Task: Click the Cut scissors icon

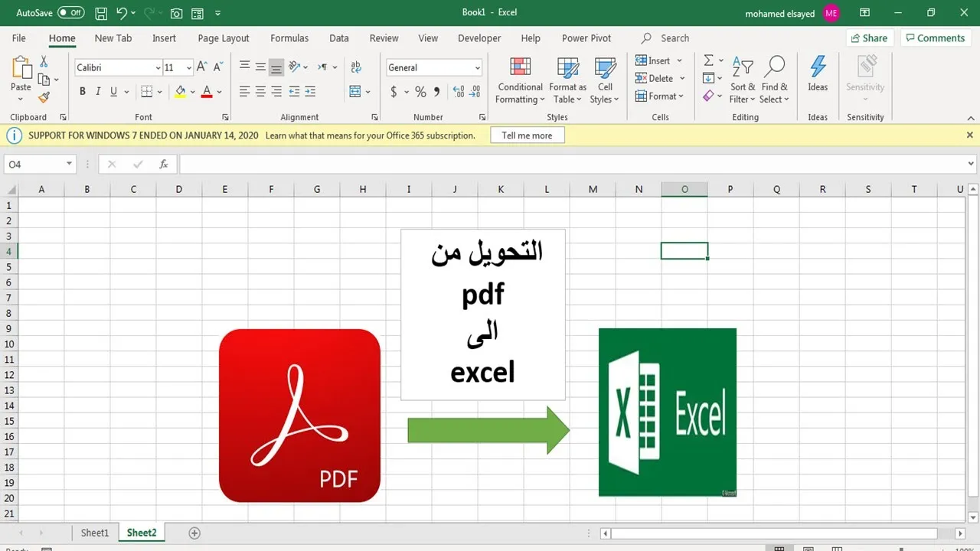Action: coord(44,61)
